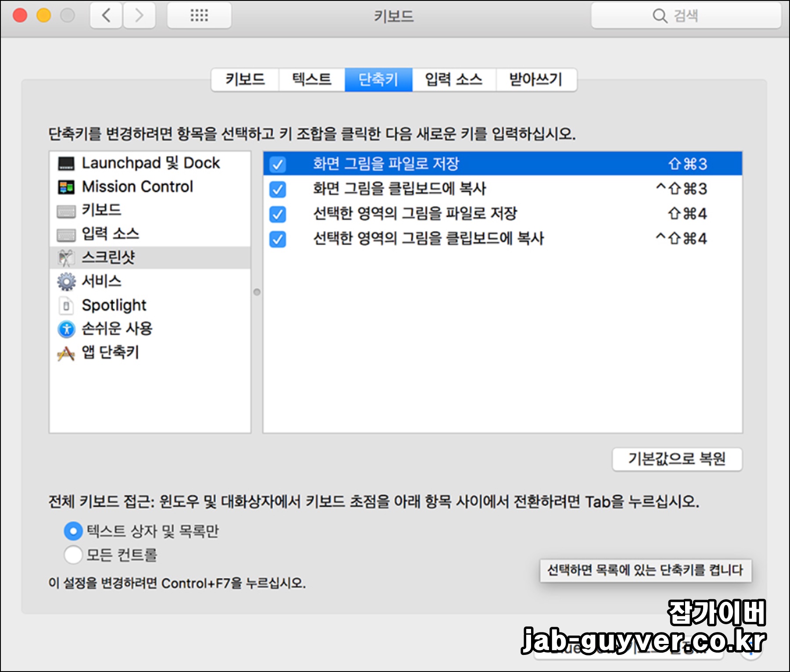Click the 손쉬운 사용 accessibility icon

[65, 329]
